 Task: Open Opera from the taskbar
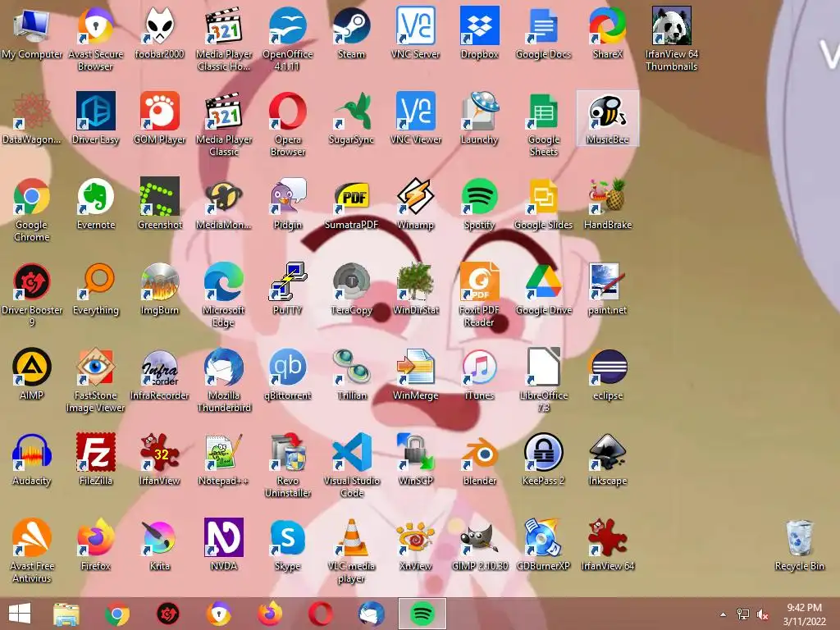(321, 614)
